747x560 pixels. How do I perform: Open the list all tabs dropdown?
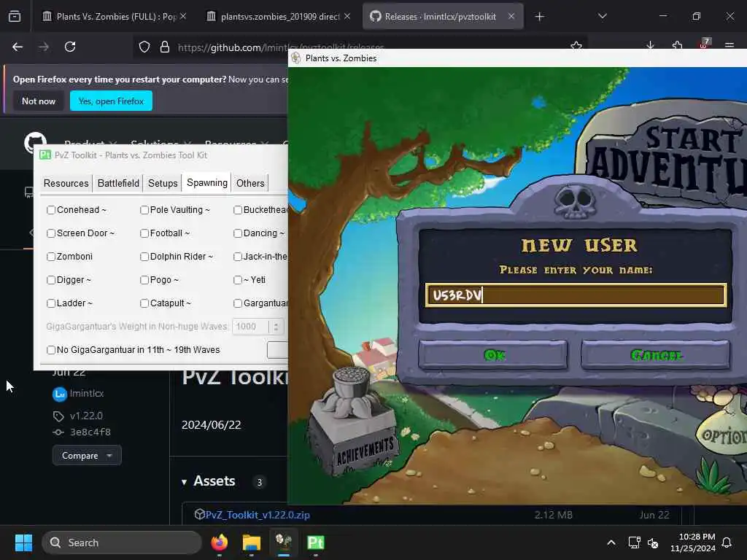pos(602,16)
